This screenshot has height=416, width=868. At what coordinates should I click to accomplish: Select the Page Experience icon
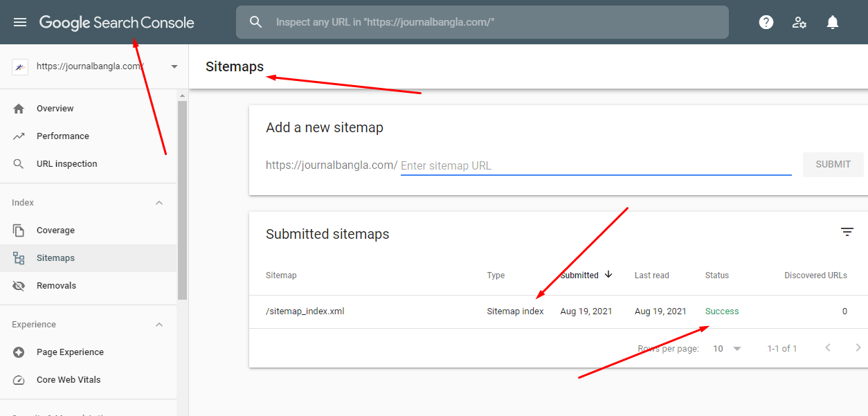click(18, 352)
